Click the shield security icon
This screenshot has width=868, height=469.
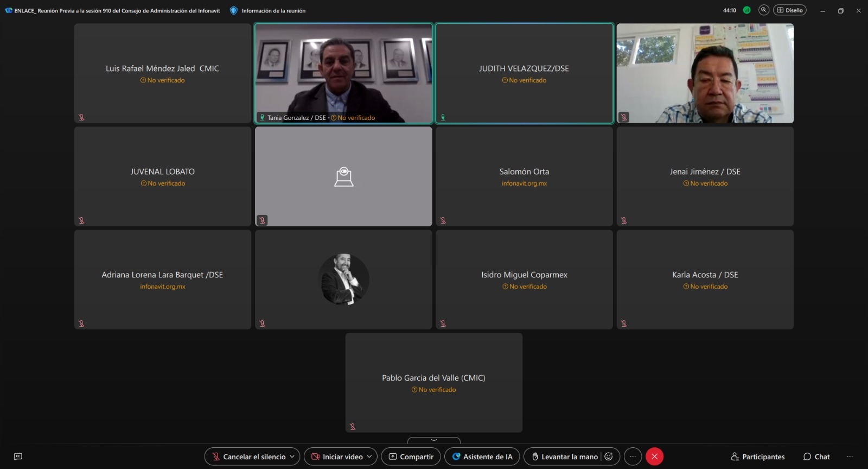coord(234,10)
